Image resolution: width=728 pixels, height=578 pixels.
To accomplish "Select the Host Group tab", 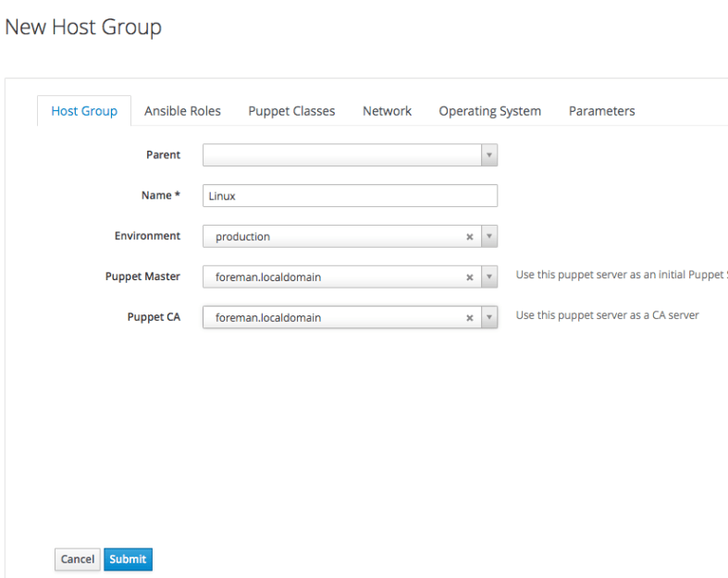I will [x=84, y=111].
